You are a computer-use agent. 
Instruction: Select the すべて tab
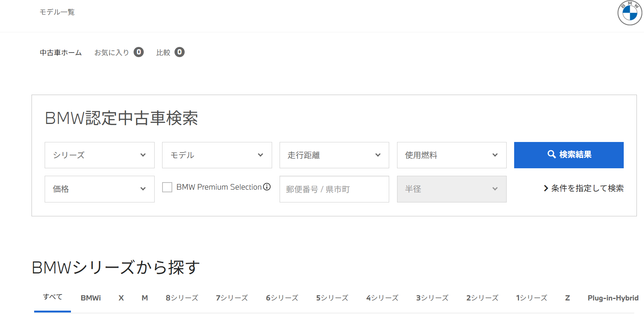pos(53,297)
